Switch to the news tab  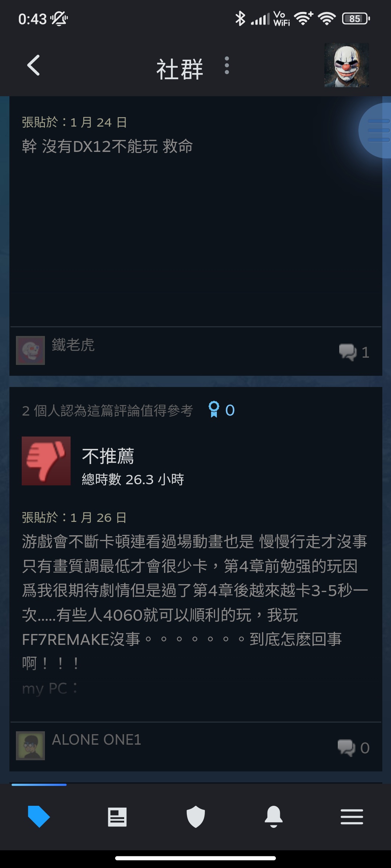pyautogui.click(x=117, y=817)
